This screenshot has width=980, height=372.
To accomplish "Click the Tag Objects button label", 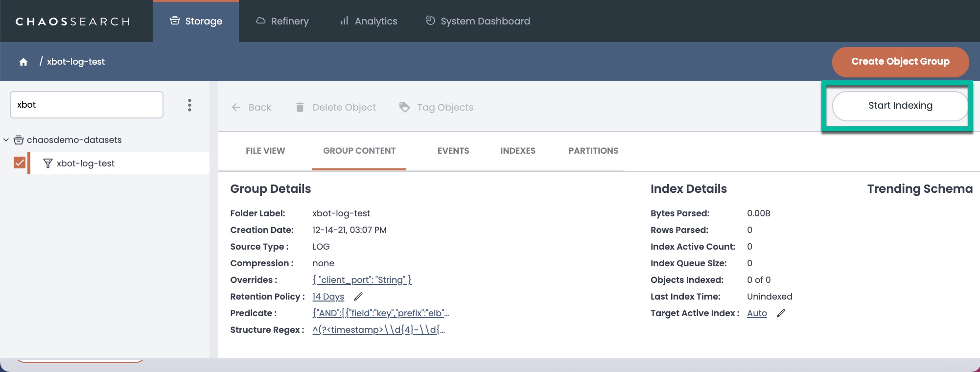I will (x=445, y=107).
